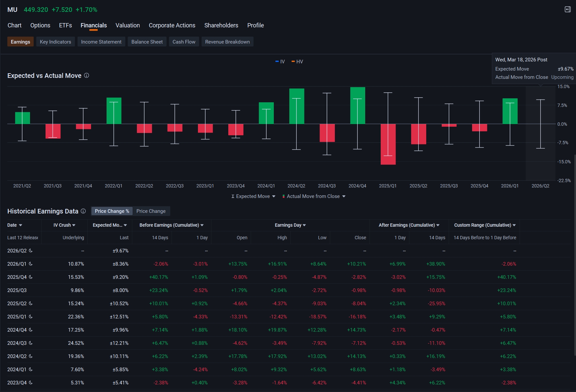Image resolution: width=576 pixels, height=392 pixels.
Task: Open the Custom Range (Cumulative) dropdown
Action: (485, 225)
